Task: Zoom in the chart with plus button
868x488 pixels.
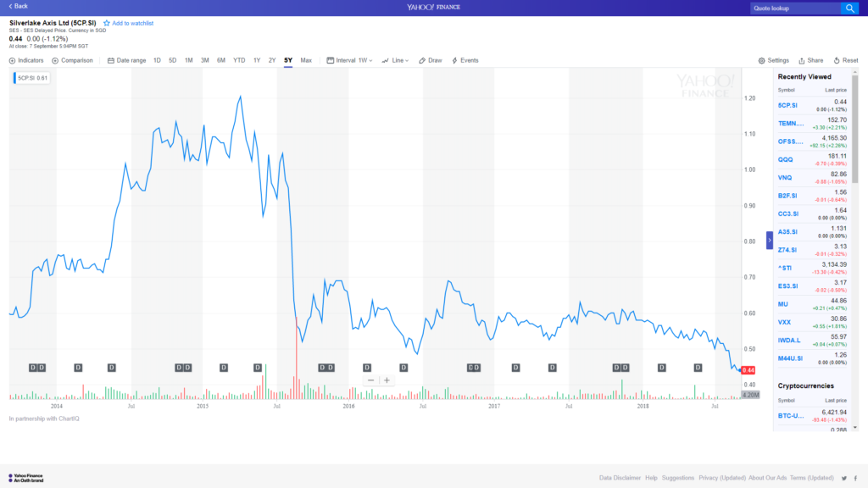Action: pyautogui.click(x=387, y=380)
